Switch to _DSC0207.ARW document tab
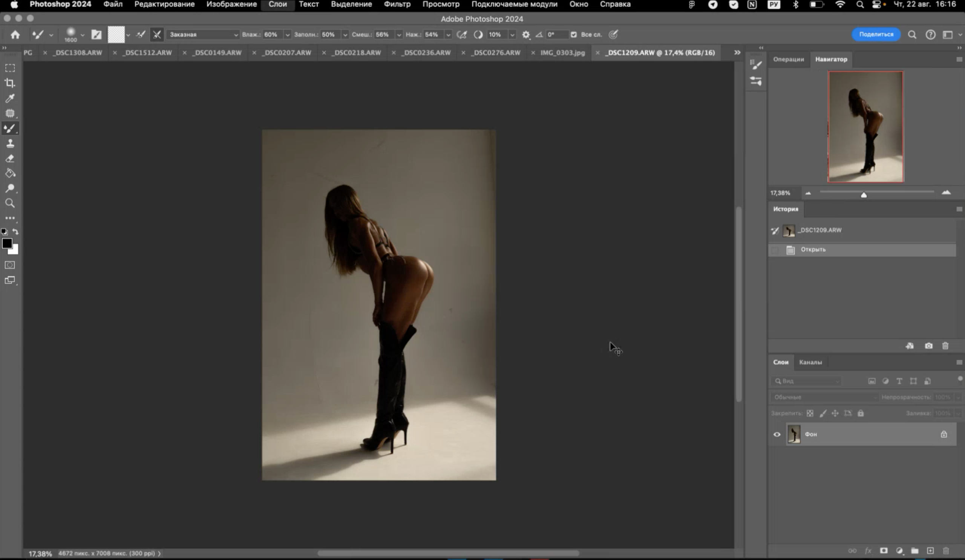965x560 pixels. pyautogui.click(x=287, y=53)
